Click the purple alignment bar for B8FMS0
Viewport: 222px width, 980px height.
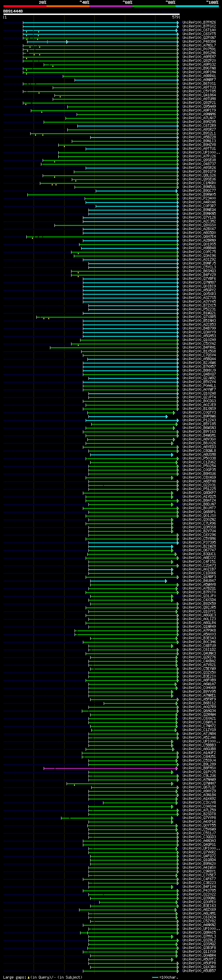pyautogui.click(x=110, y=768)
